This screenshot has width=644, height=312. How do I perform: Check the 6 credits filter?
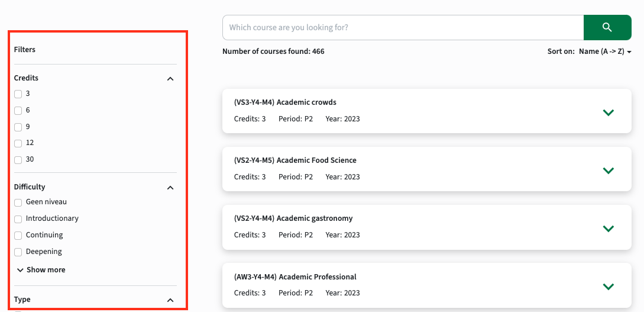[x=18, y=111]
